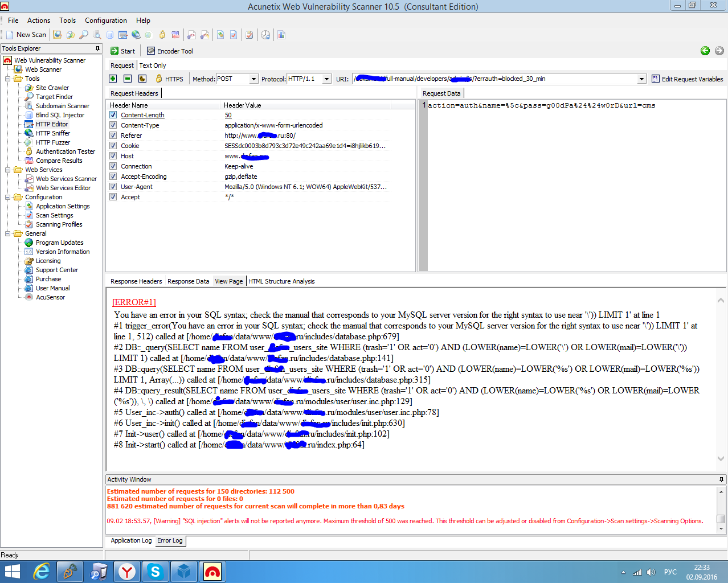Switch to the Text Only tab
This screenshot has height=583, width=728.
pos(153,65)
